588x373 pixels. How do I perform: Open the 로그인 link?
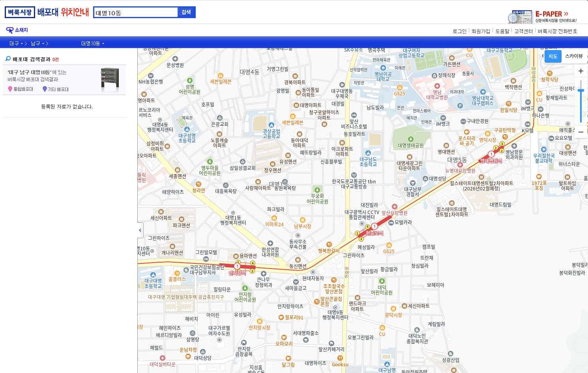pos(459,31)
